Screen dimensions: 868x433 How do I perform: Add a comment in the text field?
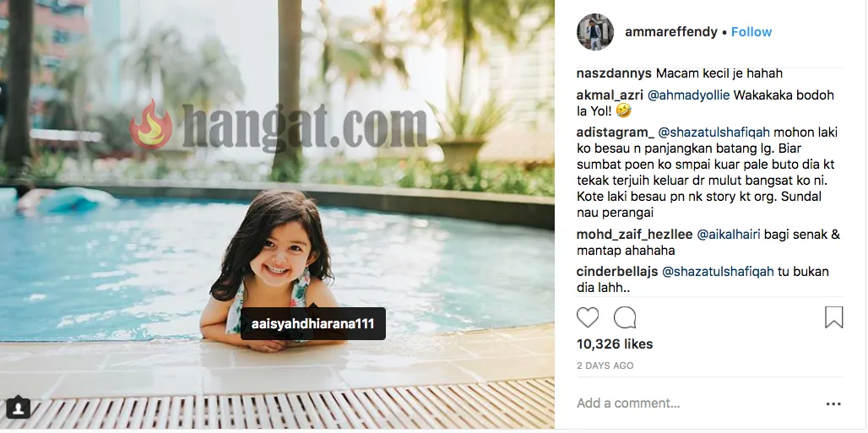click(x=697, y=403)
